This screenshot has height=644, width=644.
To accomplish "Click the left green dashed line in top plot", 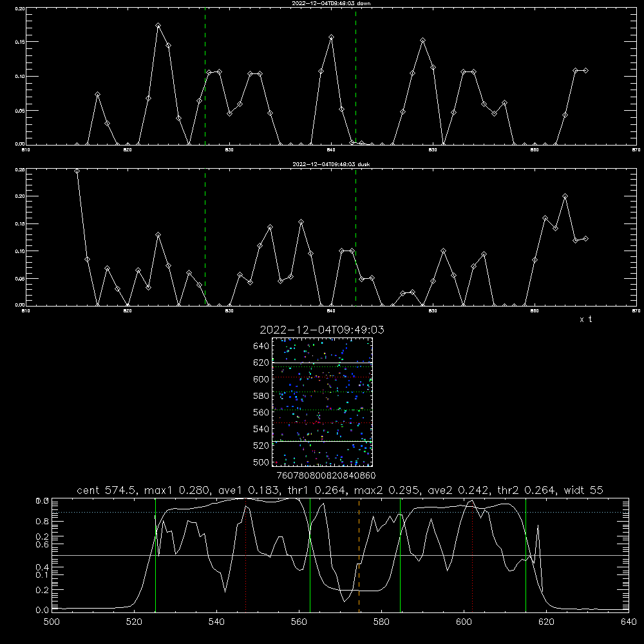I will tap(205, 78).
